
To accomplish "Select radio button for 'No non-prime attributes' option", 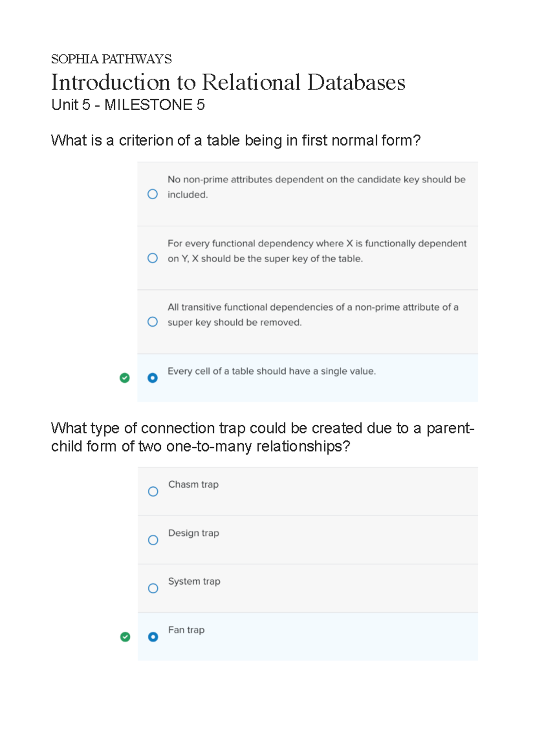I will [152, 194].
